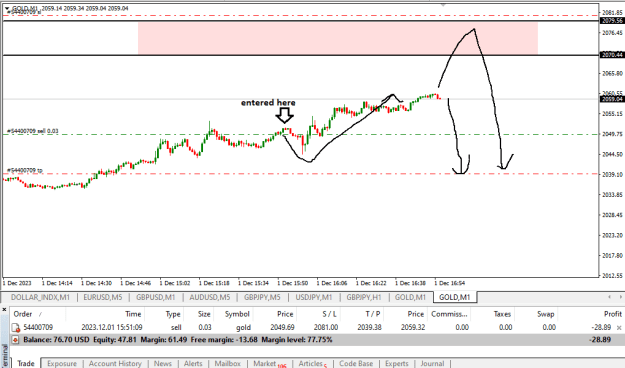This screenshot has height=368, width=625.
Task: Close the terminal panel with X
Action: pyautogui.click(x=4, y=309)
